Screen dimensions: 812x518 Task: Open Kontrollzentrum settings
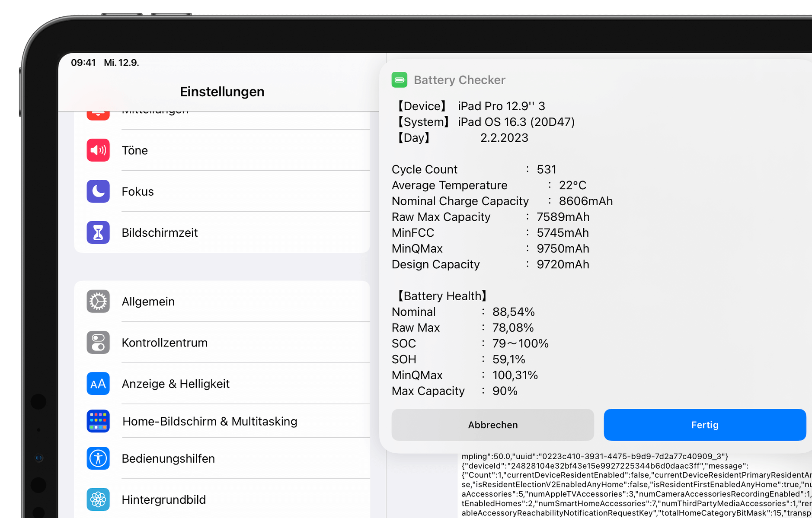[222, 343]
